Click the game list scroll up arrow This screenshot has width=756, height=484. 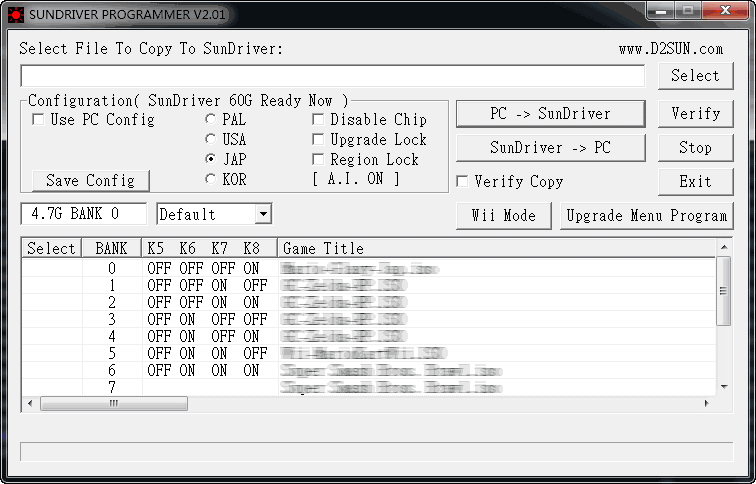[x=724, y=247]
